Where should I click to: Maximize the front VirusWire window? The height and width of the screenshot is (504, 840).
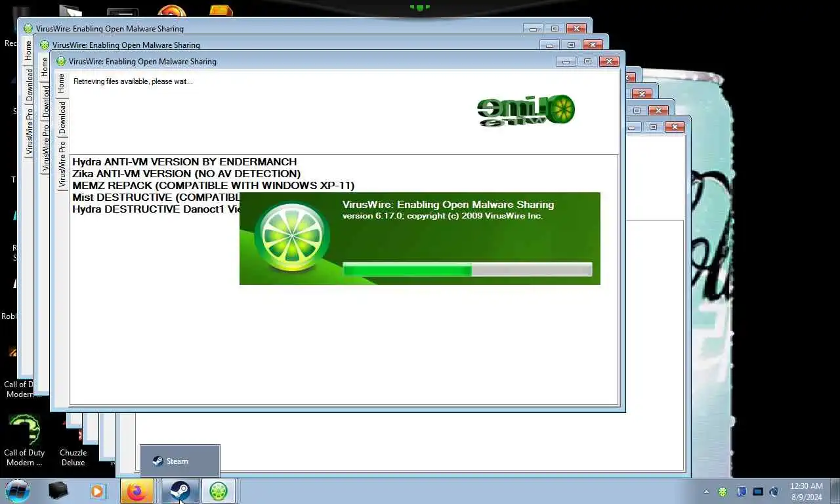click(587, 61)
